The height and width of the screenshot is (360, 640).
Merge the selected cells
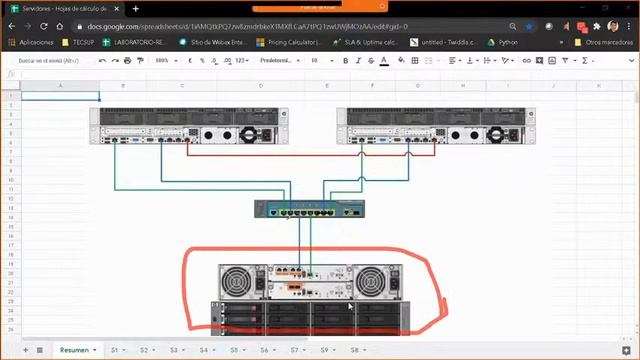click(x=428, y=60)
